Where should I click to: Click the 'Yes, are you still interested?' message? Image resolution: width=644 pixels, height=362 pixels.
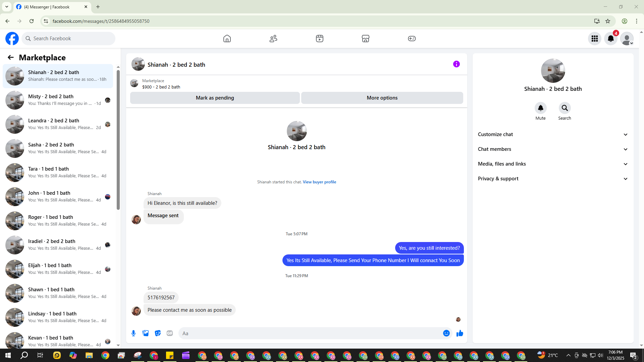[x=429, y=248]
